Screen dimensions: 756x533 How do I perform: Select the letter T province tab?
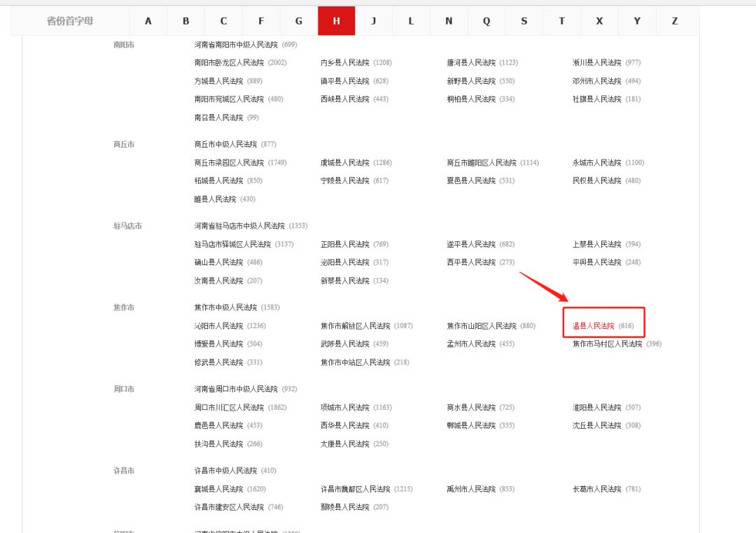(561, 21)
